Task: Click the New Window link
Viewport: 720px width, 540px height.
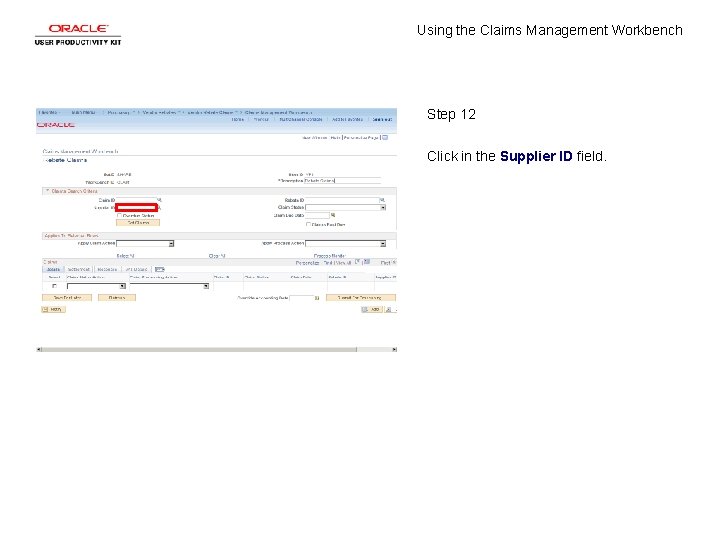Action: coord(315,137)
